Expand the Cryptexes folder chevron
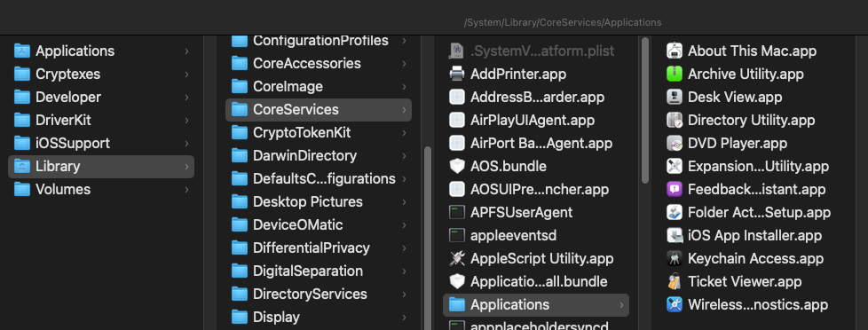Image resolution: width=868 pixels, height=330 pixels. 186,75
